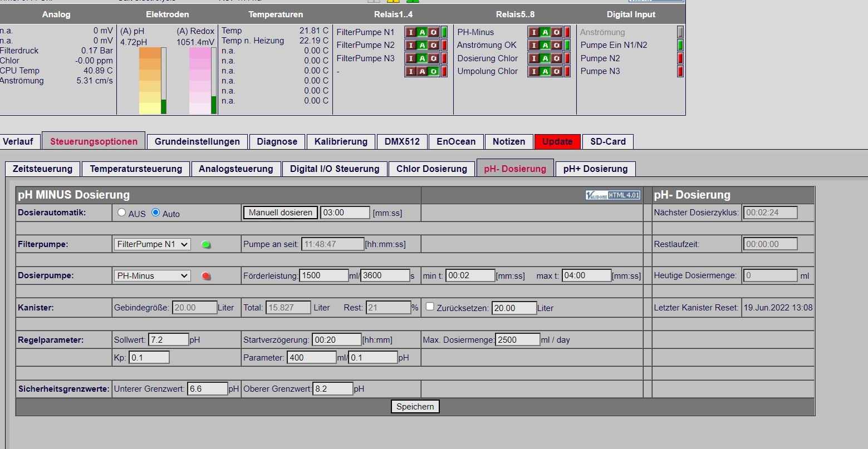Open the Diagnose tab
The width and height of the screenshot is (868, 449).
point(277,141)
